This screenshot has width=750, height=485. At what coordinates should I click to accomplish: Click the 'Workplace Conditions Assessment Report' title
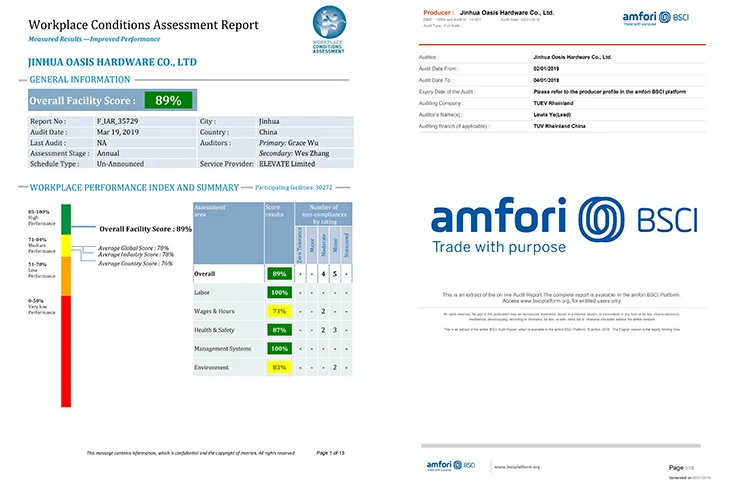143,25
